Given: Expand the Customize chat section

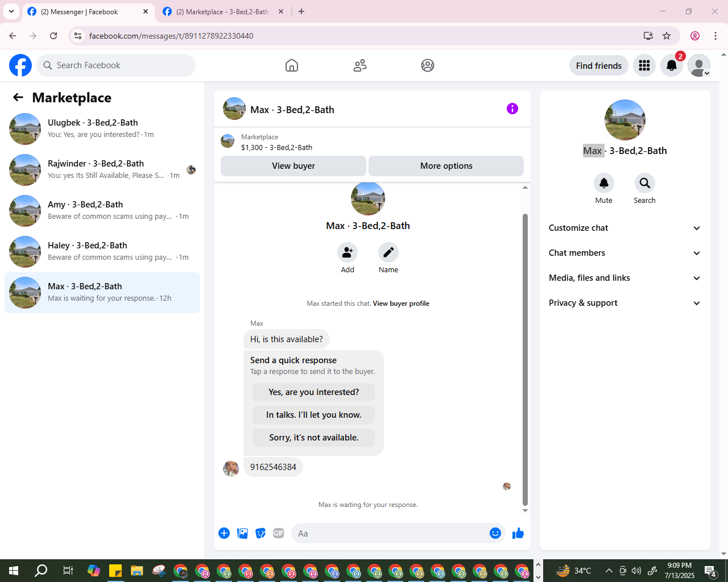Looking at the screenshot, I should (x=625, y=228).
